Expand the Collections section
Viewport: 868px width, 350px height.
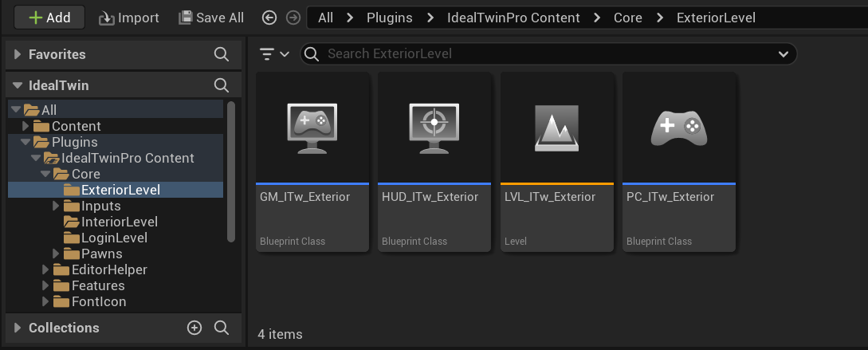point(18,328)
